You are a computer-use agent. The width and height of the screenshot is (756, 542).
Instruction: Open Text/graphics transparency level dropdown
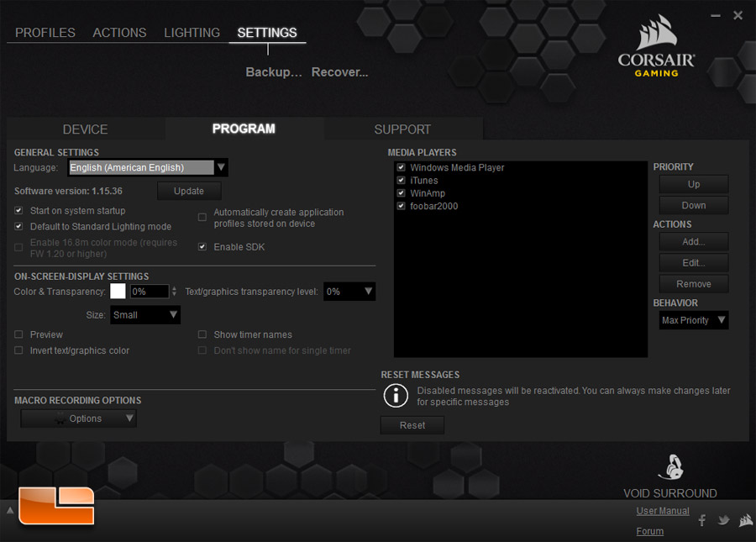[349, 292]
